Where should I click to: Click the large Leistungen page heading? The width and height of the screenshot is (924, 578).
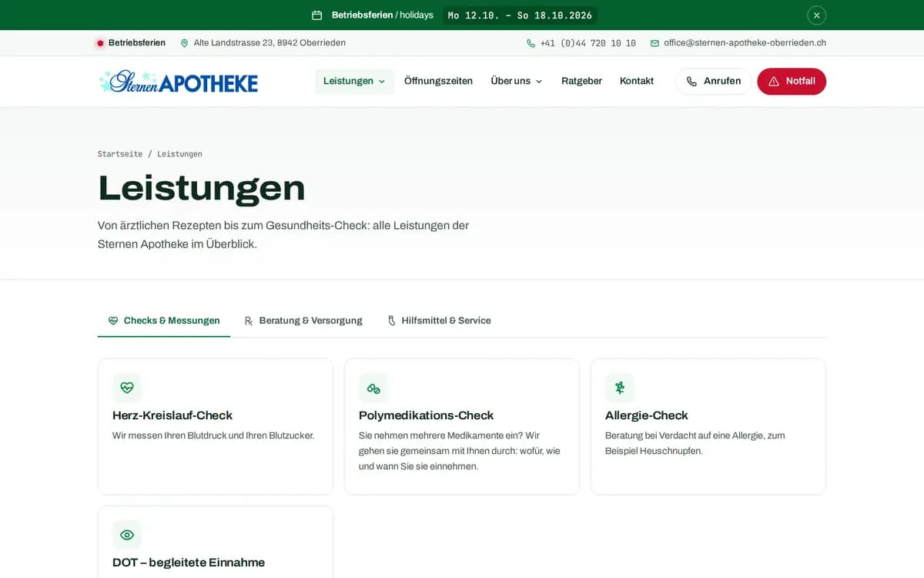pos(202,189)
